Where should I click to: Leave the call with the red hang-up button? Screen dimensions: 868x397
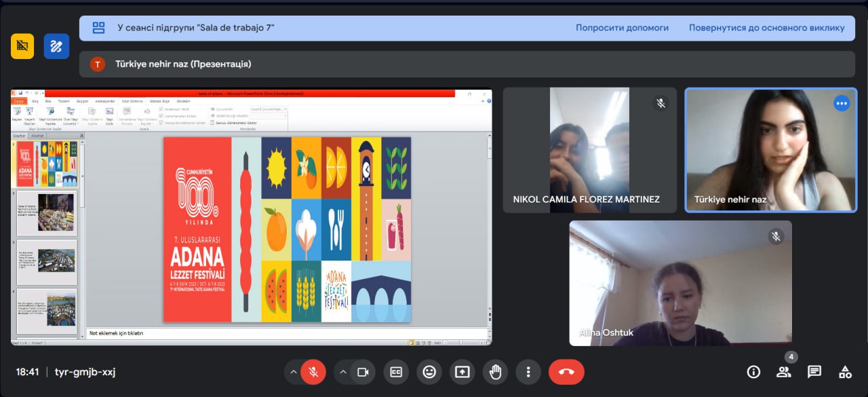tap(566, 372)
